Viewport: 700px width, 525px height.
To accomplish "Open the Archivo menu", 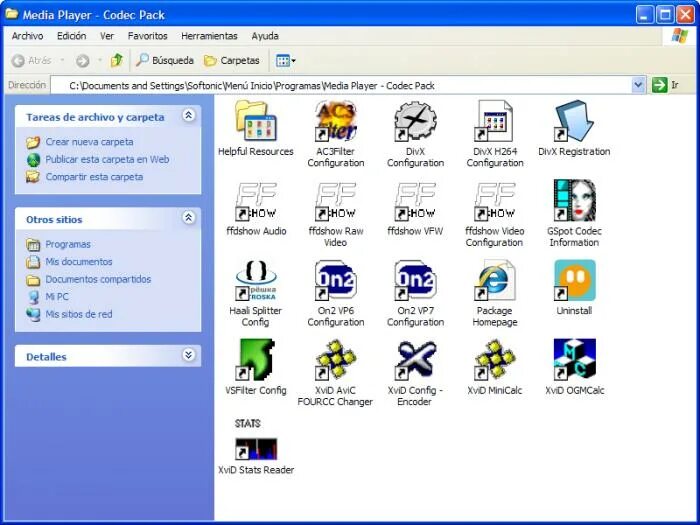I will coord(27,36).
